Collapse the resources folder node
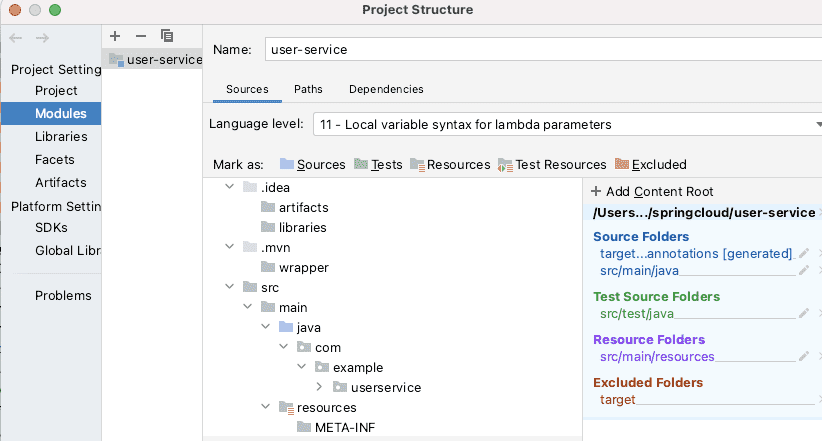The height and width of the screenshot is (441, 822). coord(266,407)
